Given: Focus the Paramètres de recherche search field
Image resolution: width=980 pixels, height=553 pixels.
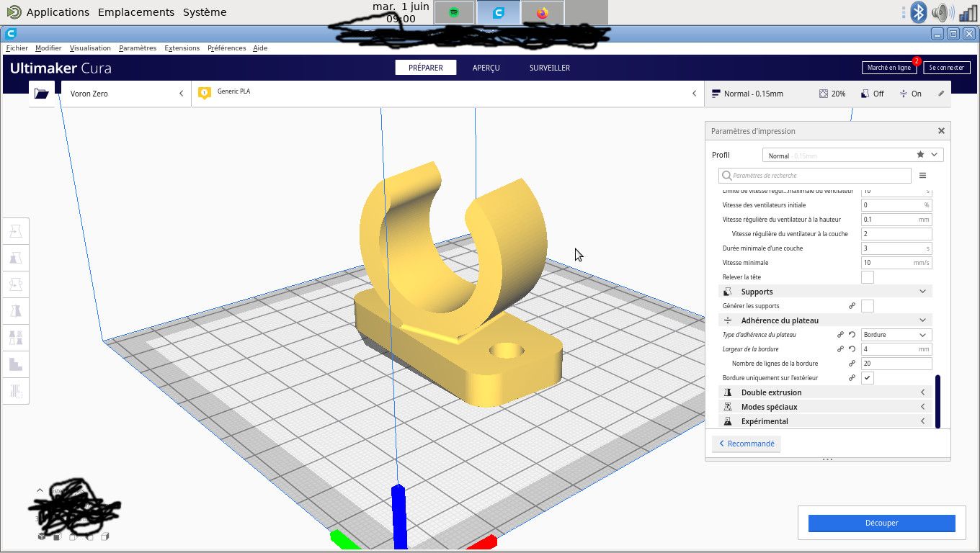Looking at the screenshot, I should pos(815,176).
